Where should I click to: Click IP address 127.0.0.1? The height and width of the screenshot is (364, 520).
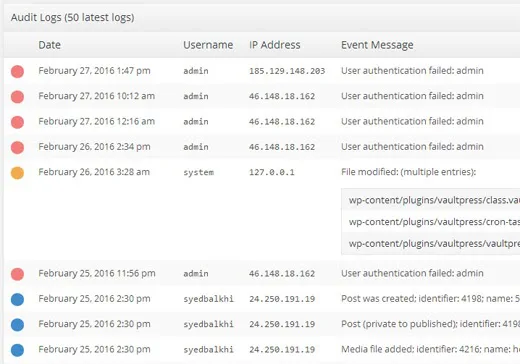point(272,172)
